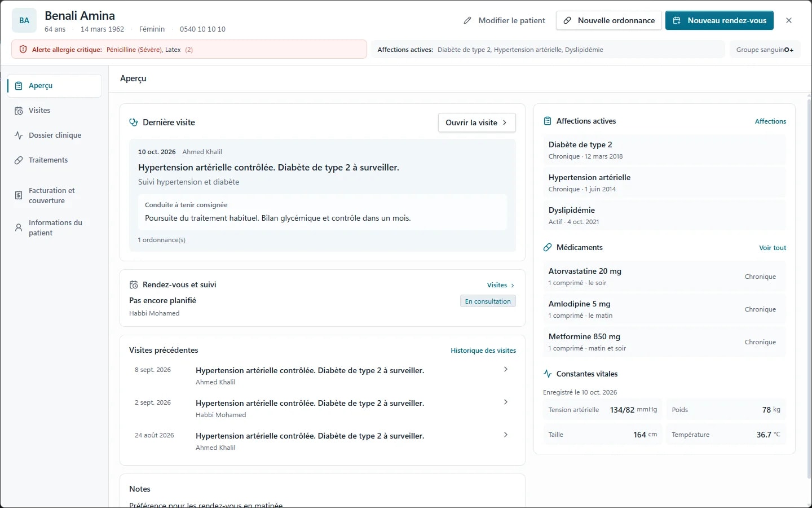Click the clipboard icon beside Affections actives heading
Viewport: 812px width, 508px height.
pos(548,121)
